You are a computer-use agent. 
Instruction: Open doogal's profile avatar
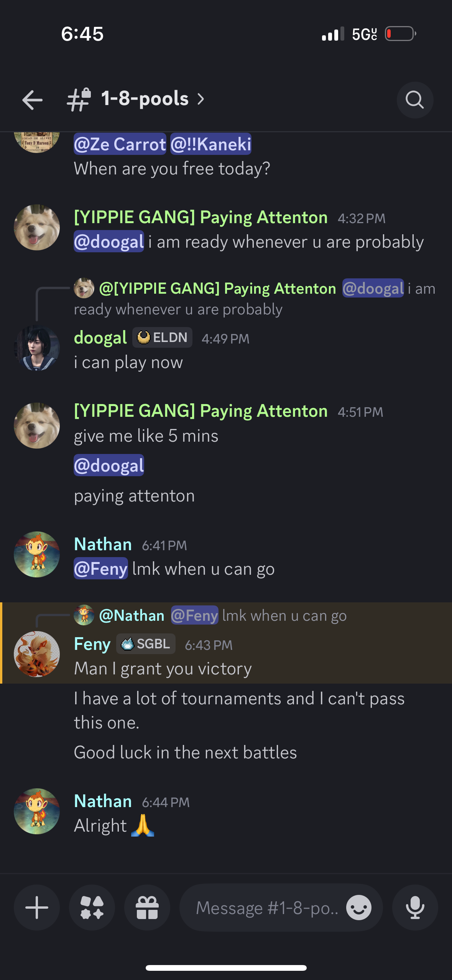[37, 348]
